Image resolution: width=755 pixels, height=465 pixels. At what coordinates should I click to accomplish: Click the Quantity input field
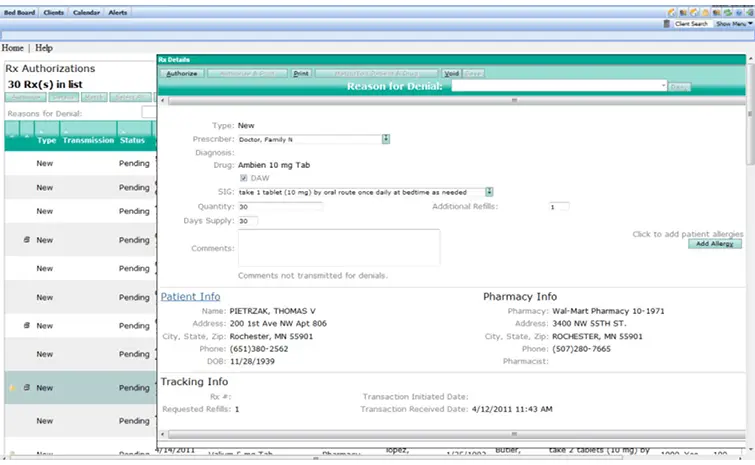tap(280, 207)
